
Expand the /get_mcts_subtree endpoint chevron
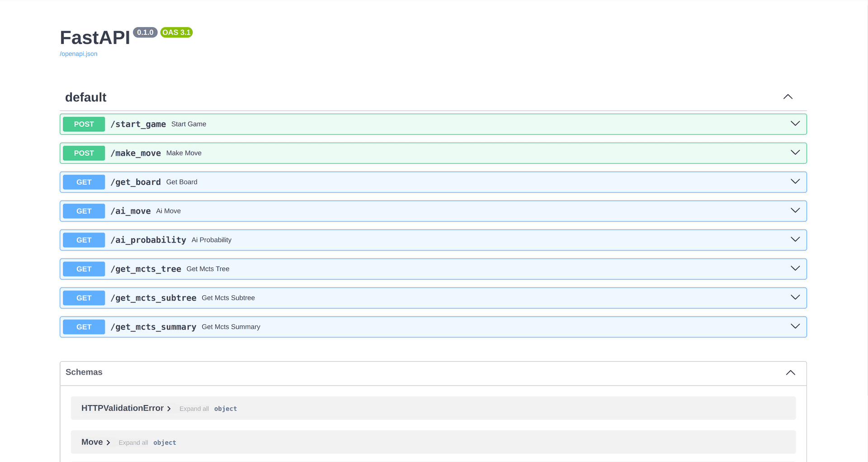point(795,297)
